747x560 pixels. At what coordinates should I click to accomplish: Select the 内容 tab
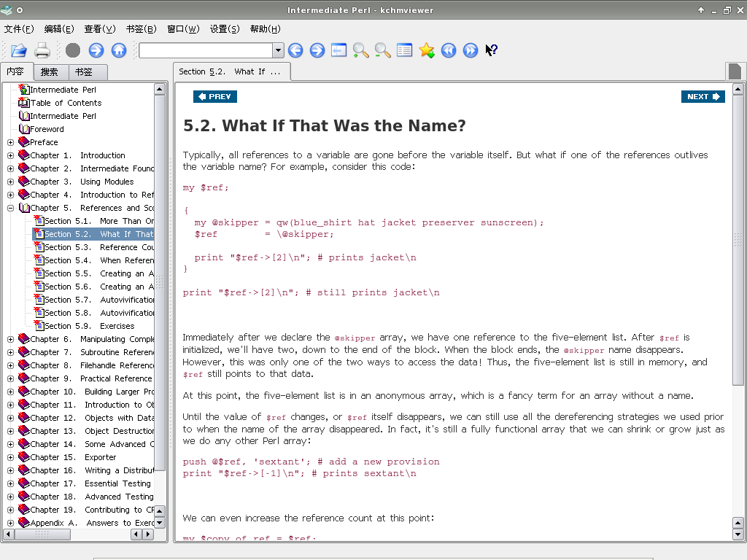pos(16,71)
